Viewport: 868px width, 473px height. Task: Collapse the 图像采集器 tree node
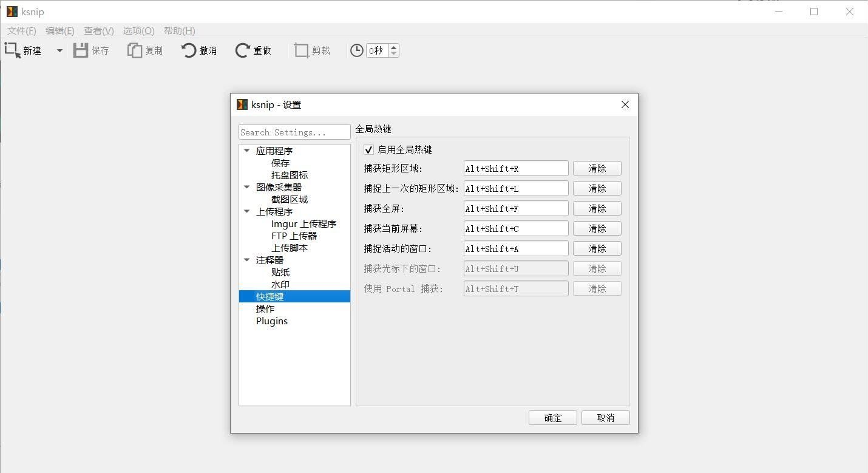pos(246,187)
